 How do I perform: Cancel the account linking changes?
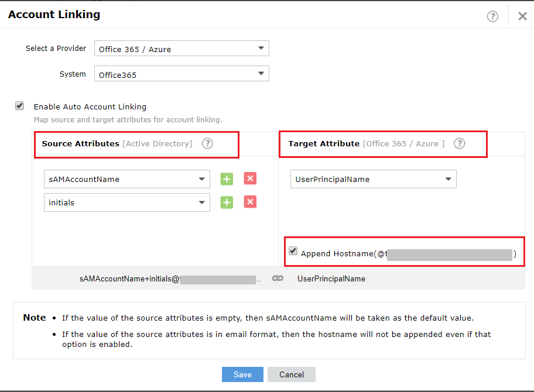[x=291, y=374]
